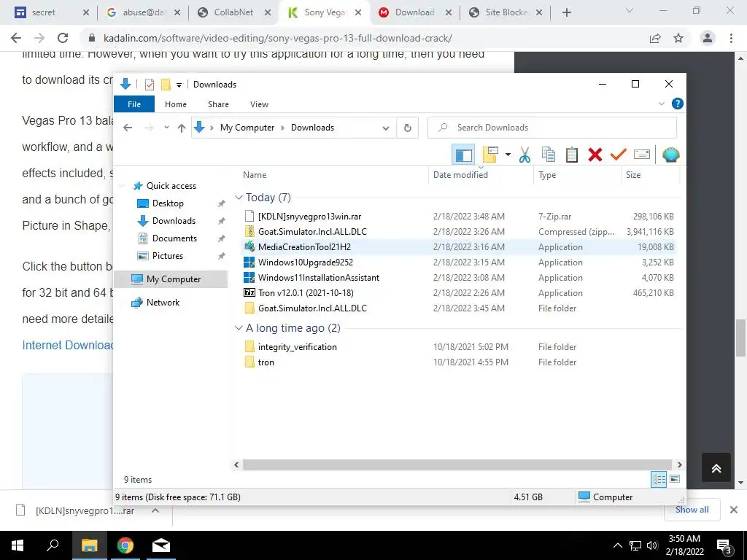747x560 pixels.
Task: Click the Explorer back arrow
Action: pos(128,128)
